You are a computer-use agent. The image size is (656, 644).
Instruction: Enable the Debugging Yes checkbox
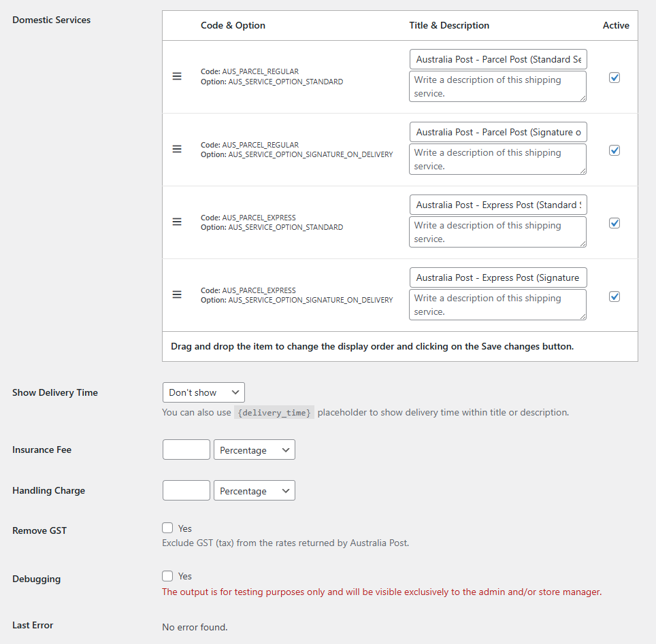tap(167, 576)
